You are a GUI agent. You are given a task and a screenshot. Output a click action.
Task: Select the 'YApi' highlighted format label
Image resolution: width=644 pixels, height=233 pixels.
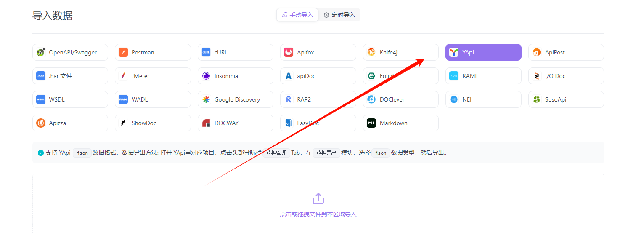pos(468,52)
